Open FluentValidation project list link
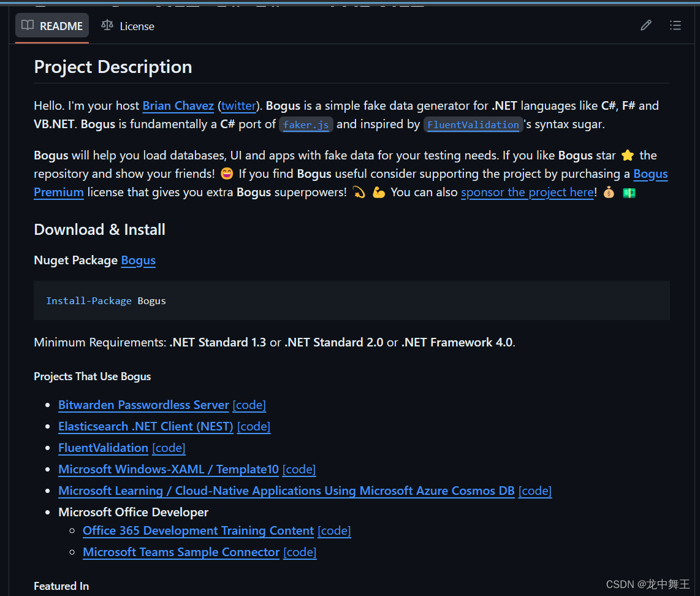Image resolution: width=700 pixels, height=596 pixels. pos(103,448)
